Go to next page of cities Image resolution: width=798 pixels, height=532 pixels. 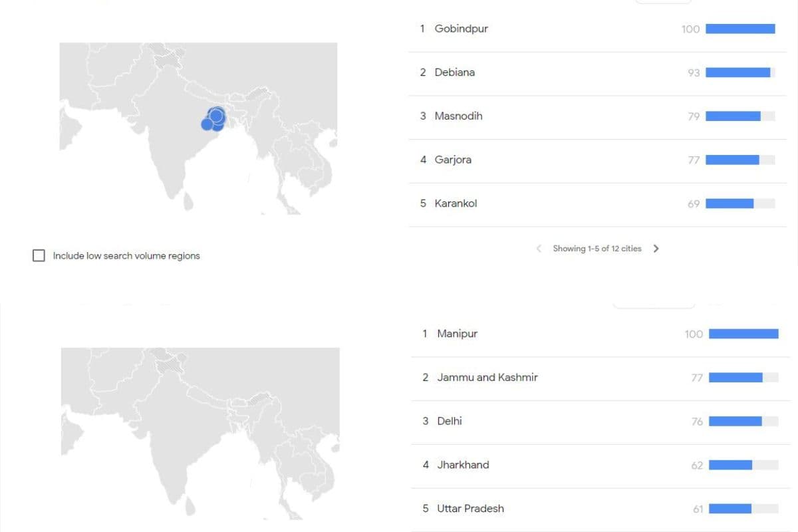point(656,249)
